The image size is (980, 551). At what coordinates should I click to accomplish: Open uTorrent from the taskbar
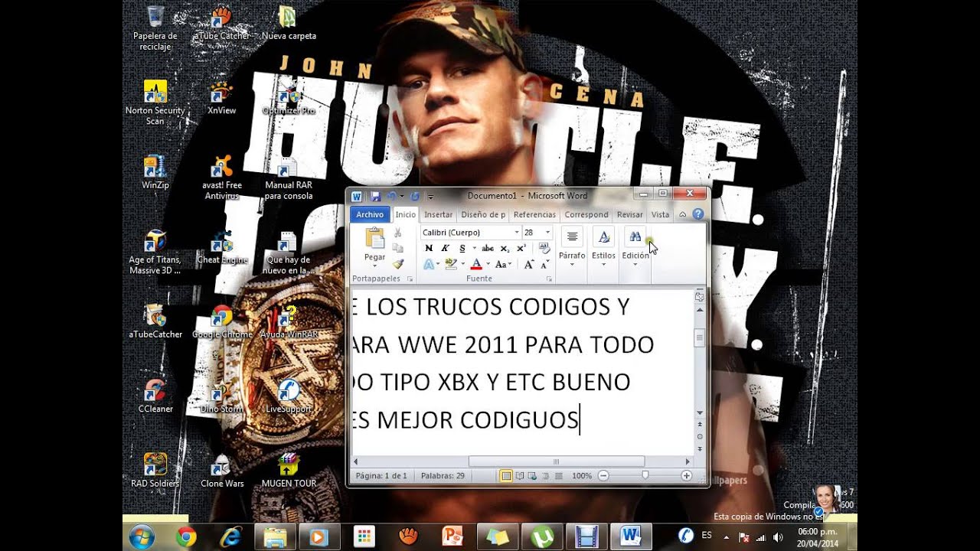click(543, 537)
